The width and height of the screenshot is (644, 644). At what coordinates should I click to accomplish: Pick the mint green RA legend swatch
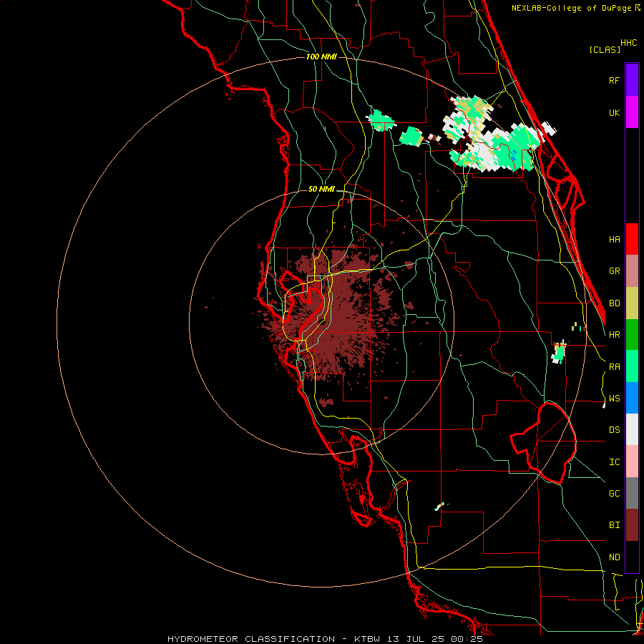(632, 366)
